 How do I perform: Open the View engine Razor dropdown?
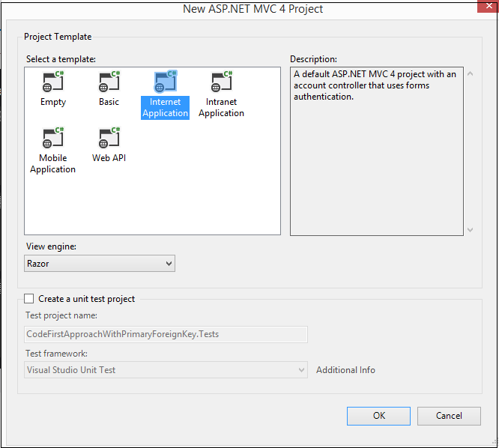point(100,264)
